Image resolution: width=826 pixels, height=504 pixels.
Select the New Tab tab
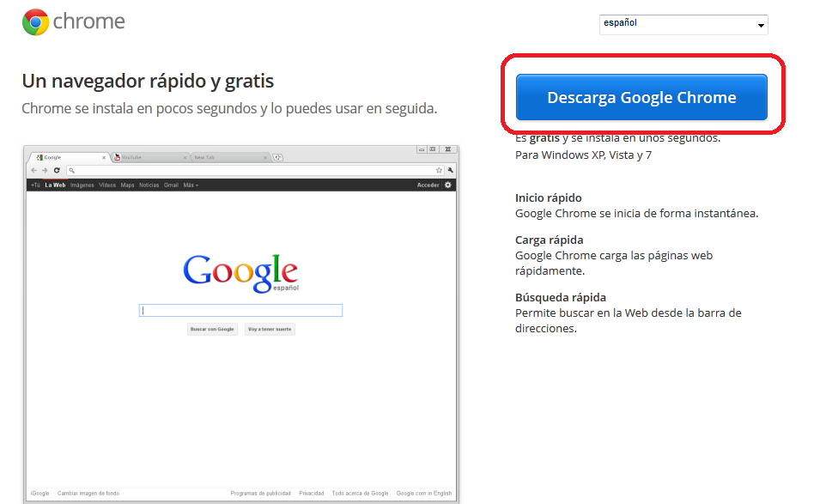(223, 157)
